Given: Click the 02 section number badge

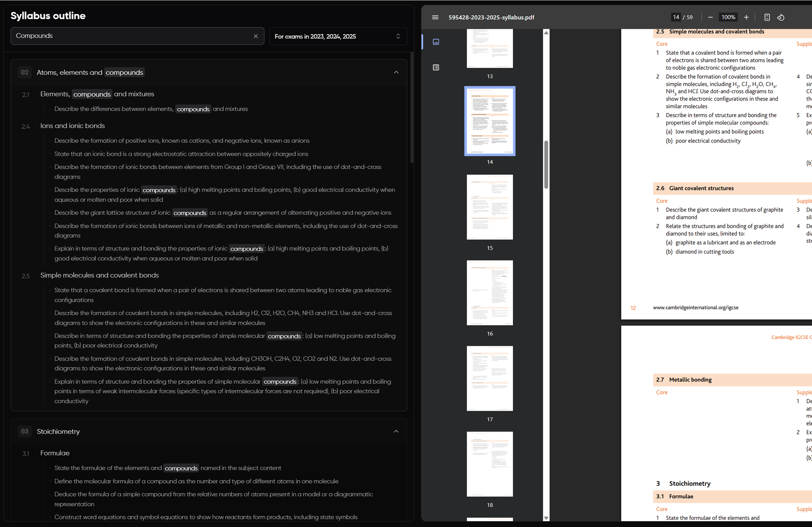Looking at the screenshot, I should (x=25, y=72).
